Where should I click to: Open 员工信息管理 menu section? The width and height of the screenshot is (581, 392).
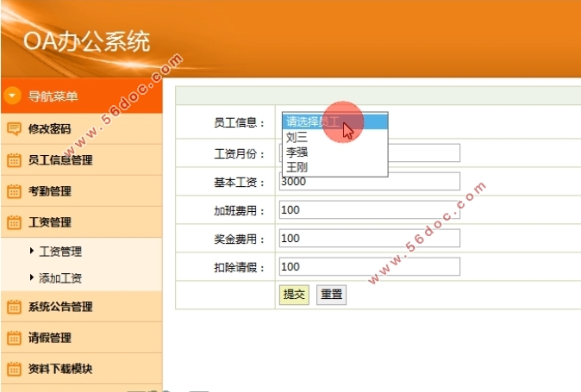(x=82, y=160)
